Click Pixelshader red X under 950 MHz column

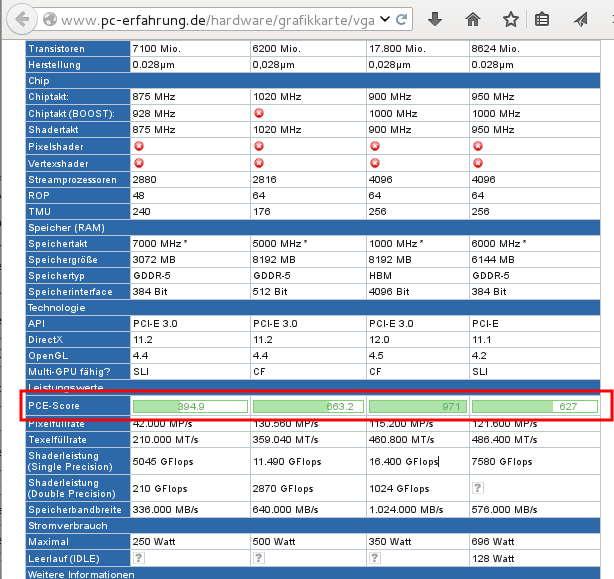[478, 146]
